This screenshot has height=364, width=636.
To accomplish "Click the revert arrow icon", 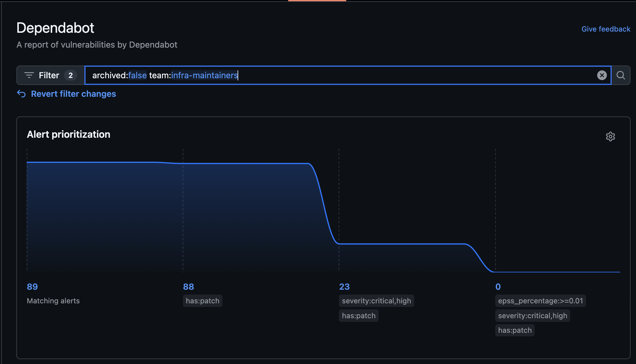I will pos(21,94).
